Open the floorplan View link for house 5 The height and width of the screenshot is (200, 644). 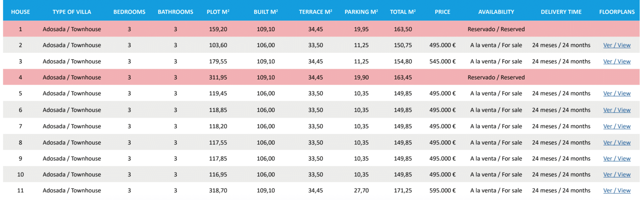[617, 93]
